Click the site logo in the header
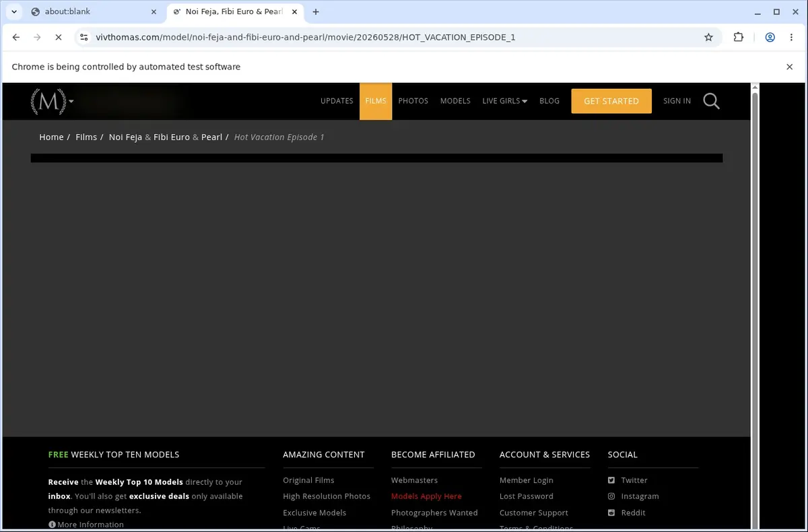This screenshot has height=532, width=808. [48, 101]
